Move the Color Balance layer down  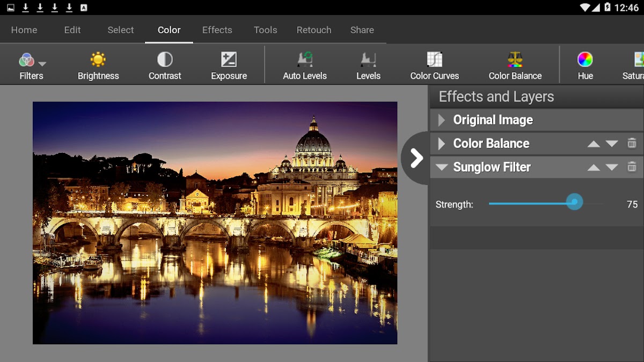[612, 144]
